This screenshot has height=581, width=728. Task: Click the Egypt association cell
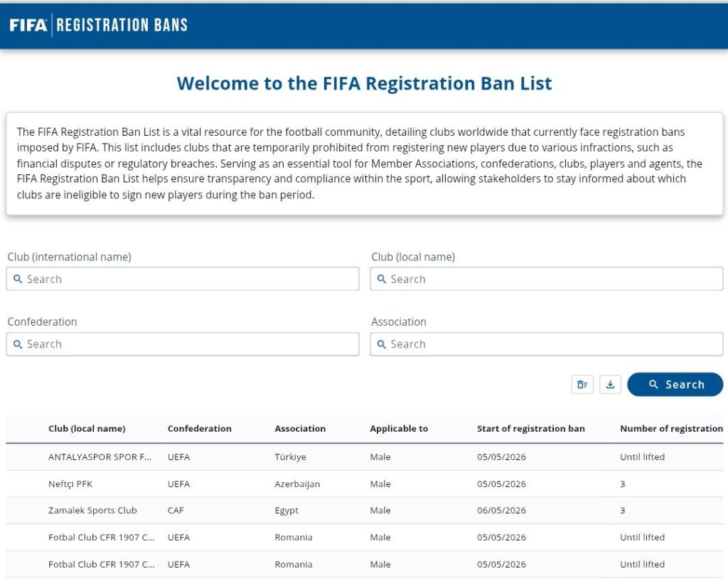click(287, 511)
